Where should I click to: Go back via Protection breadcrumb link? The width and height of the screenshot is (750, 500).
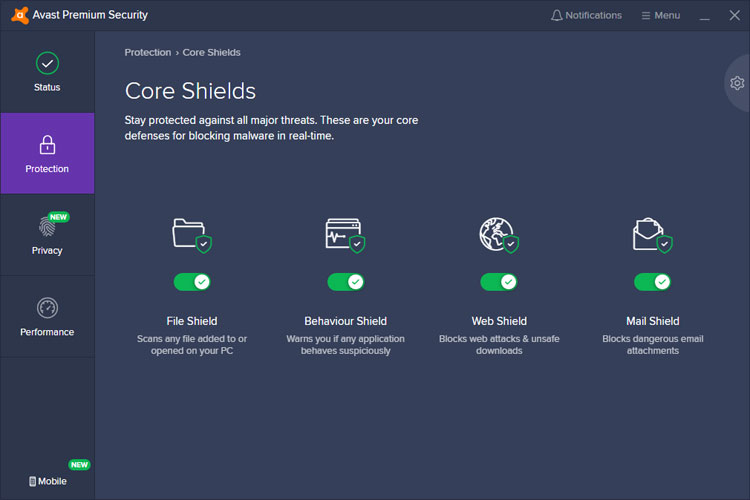coord(148,53)
